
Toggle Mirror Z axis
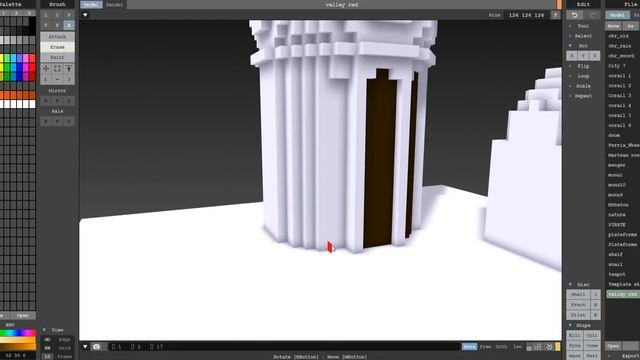pyautogui.click(x=69, y=100)
